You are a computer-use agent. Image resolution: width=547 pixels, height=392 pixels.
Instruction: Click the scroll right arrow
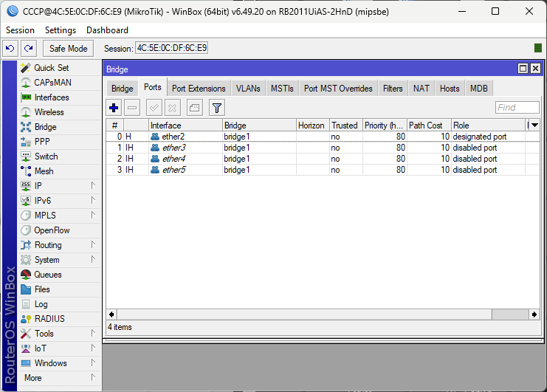(x=534, y=314)
